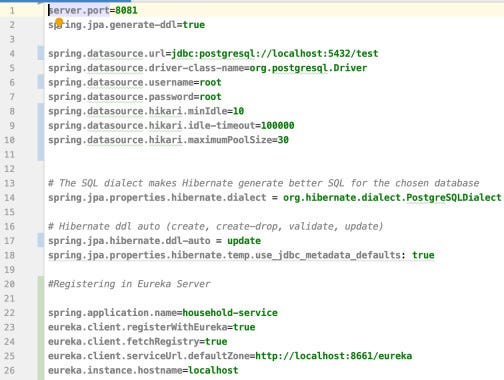Click blue change marker beside line 4

pos(41,54)
